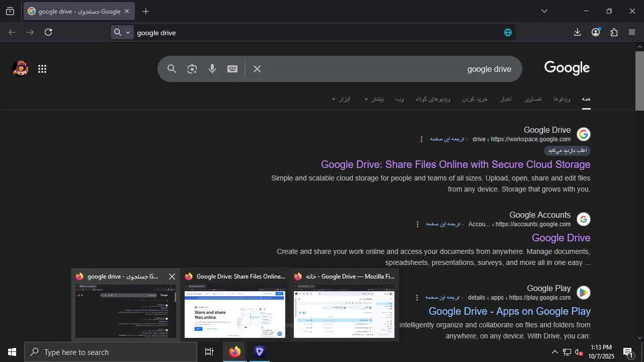Screen dimensions: 644x362
Task: Click the translate page icon in address bar
Action: [x=508, y=33]
